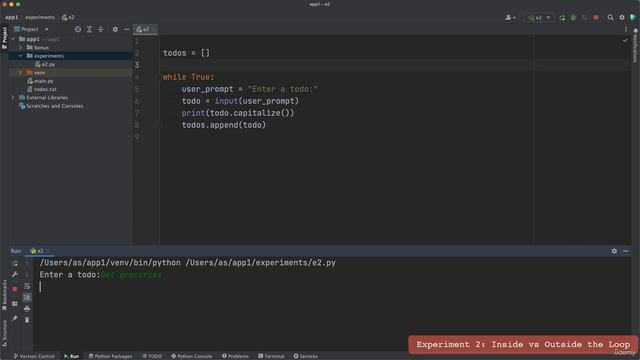Open Problems tool window
This screenshot has width=640, height=360.
tap(236, 356)
